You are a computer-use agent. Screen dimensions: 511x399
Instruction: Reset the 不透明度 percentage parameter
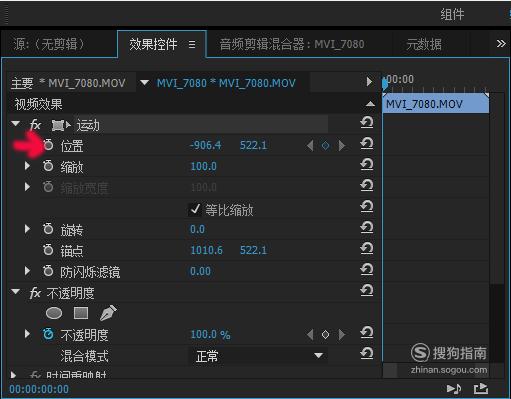pyautogui.click(x=367, y=332)
